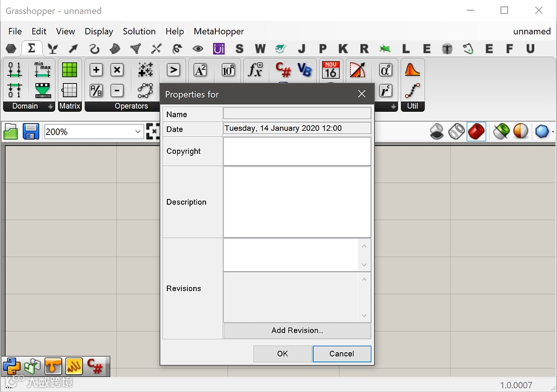Open the File menu
This screenshot has height=392, width=557.
(15, 31)
